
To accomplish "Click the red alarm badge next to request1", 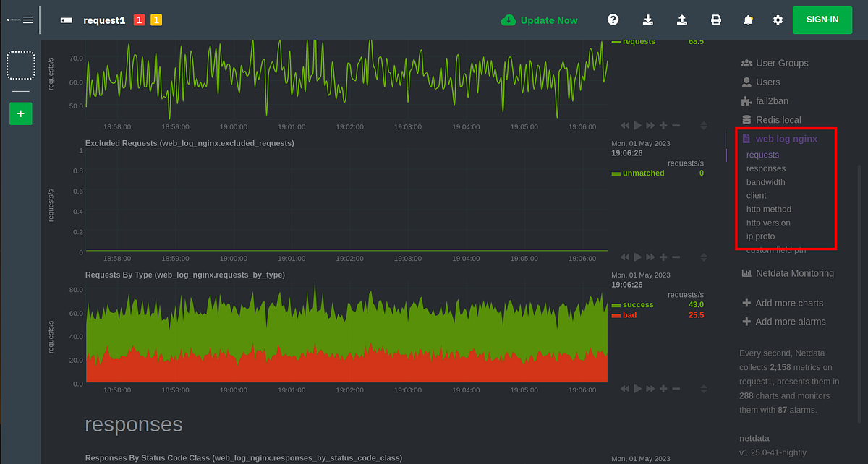I will pos(140,20).
